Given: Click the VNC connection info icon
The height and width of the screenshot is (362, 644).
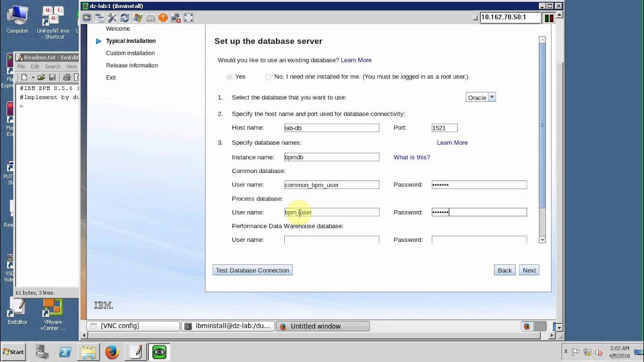Looking at the screenshot, I should click(x=100, y=18).
